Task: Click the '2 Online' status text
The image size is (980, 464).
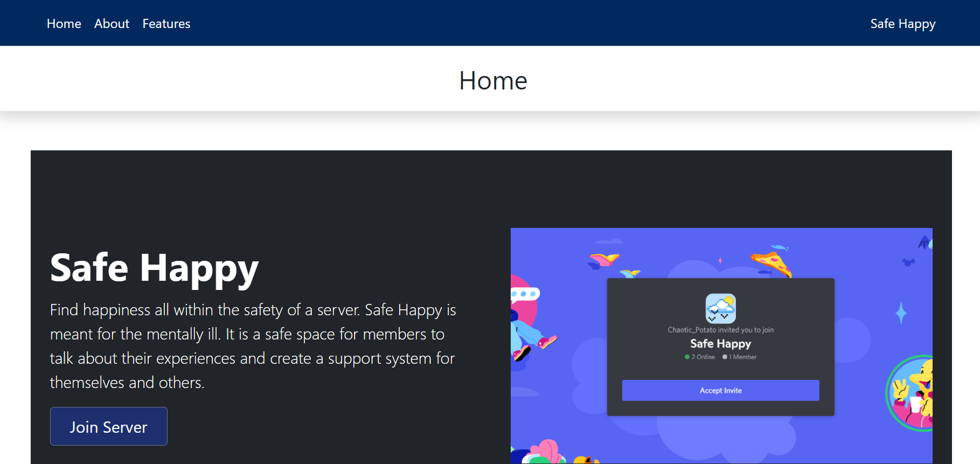Action: click(x=700, y=357)
